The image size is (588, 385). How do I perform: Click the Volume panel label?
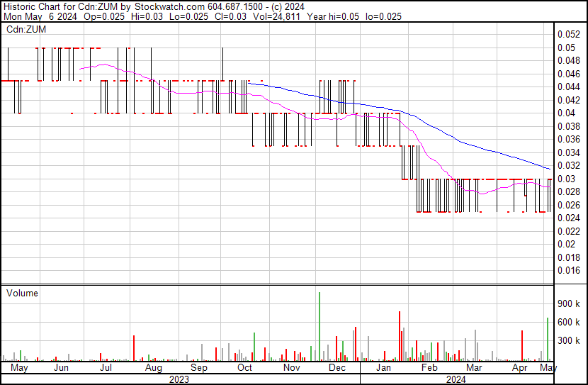coord(22,293)
